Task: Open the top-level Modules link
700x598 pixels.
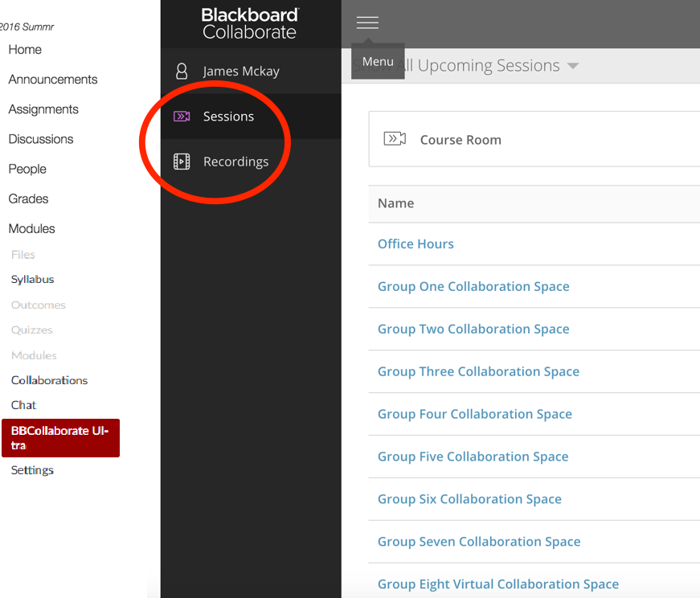Action: [x=31, y=228]
